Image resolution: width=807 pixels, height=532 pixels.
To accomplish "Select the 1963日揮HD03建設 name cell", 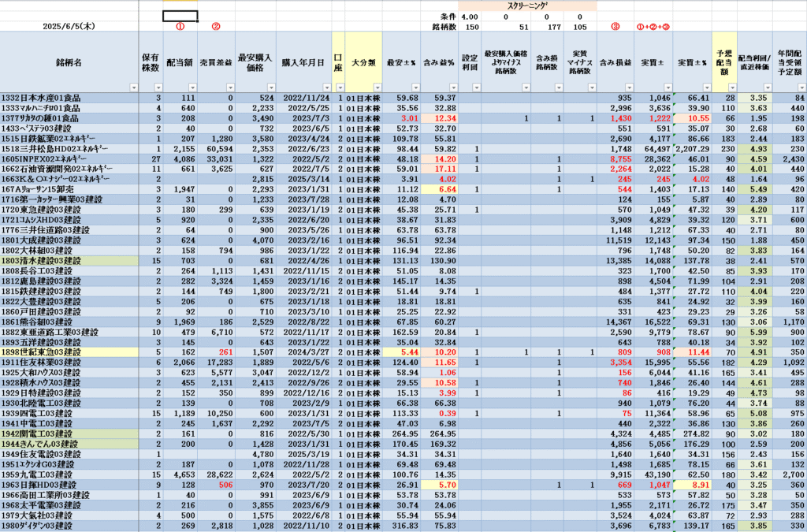I will point(69,485).
